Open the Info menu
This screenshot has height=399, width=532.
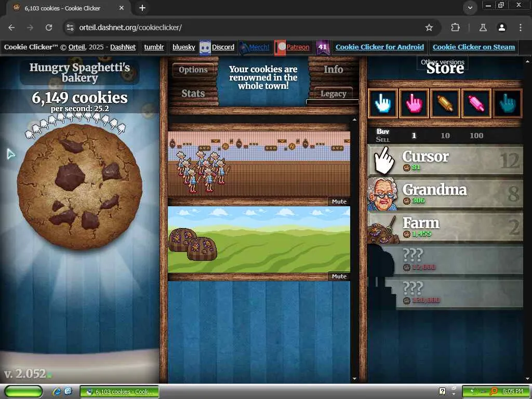(x=333, y=69)
